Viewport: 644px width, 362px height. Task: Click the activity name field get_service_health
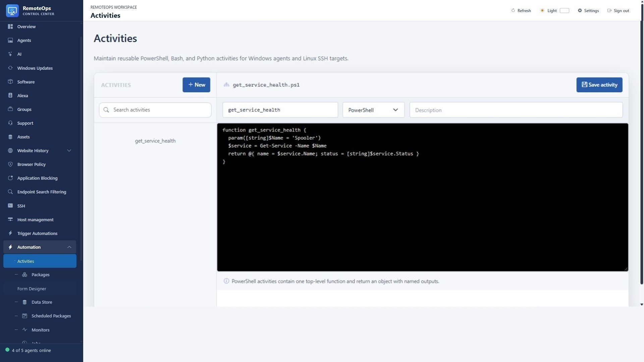pos(280,110)
